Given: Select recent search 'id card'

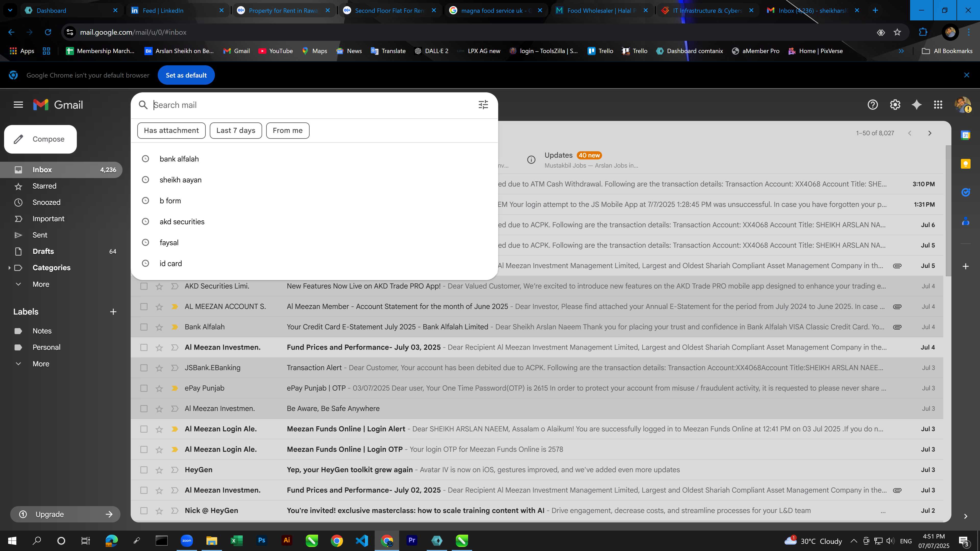Looking at the screenshot, I should (314, 264).
